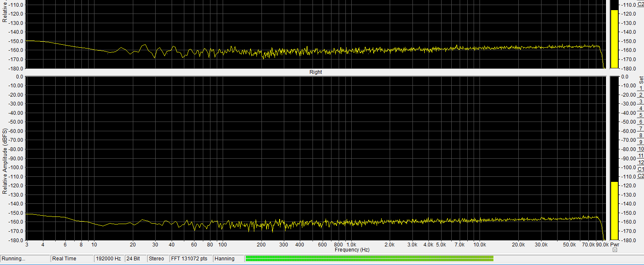Click the 'FFT 131072 pts' status field
The height and width of the screenshot is (265, 644).
pyautogui.click(x=191, y=259)
